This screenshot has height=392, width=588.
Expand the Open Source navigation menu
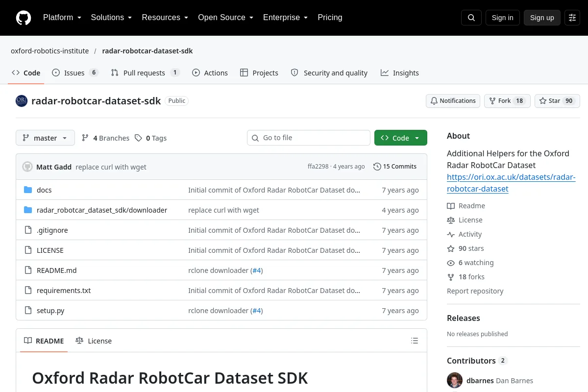point(225,18)
